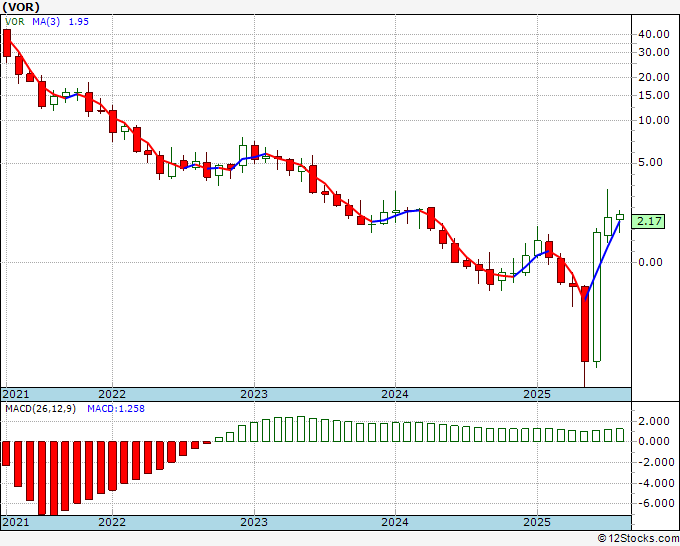Select the green VOR legend label
Screen dimensions: 680x546
point(15,22)
